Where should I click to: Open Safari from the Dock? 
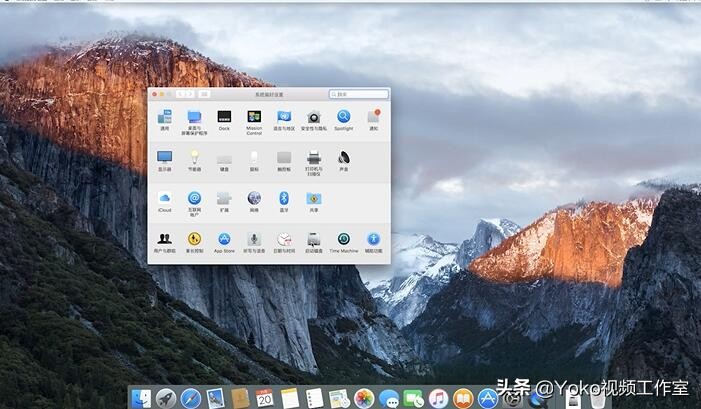191,398
